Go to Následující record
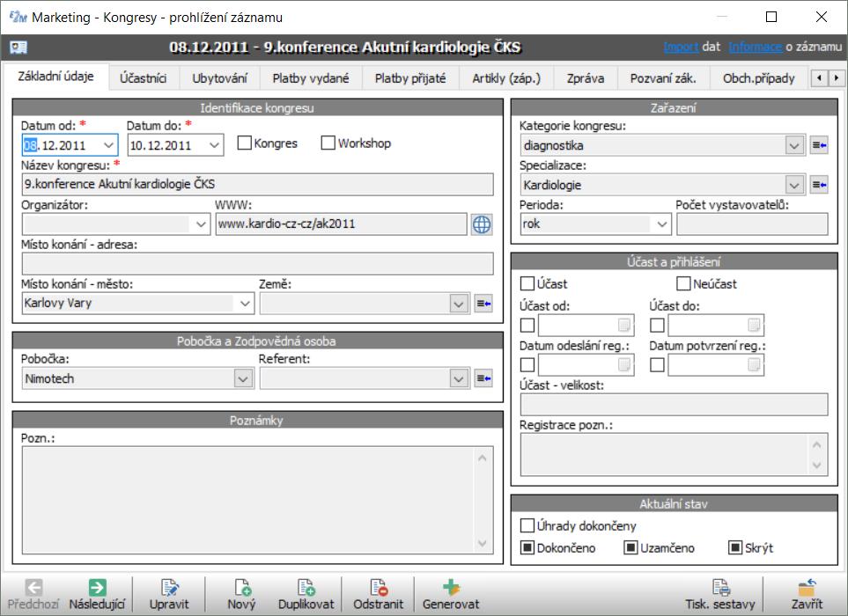This screenshot has height=616, width=848. pyautogui.click(x=98, y=594)
